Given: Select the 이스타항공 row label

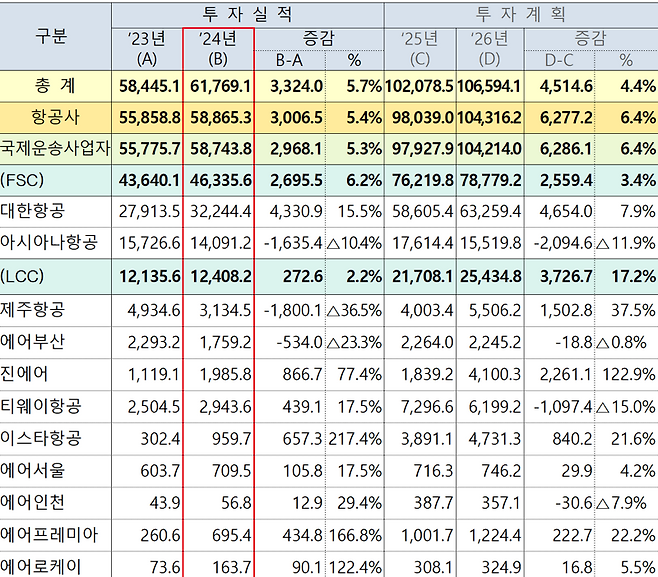Looking at the screenshot, I should click(x=40, y=439).
